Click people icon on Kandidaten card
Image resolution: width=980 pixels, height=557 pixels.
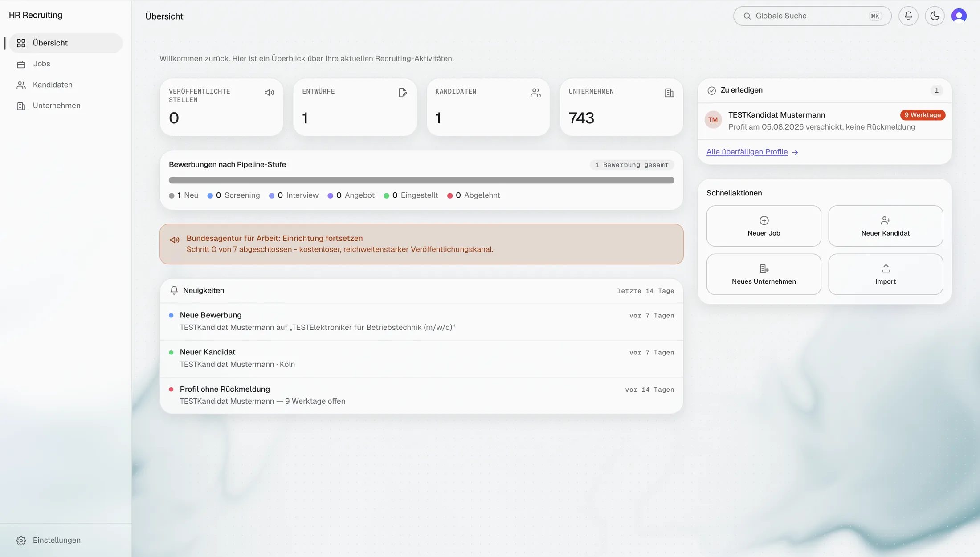pyautogui.click(x=535, y=93)
